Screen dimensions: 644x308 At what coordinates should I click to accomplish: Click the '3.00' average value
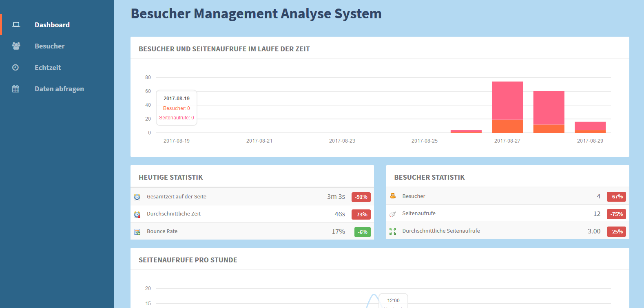point(594,231)
